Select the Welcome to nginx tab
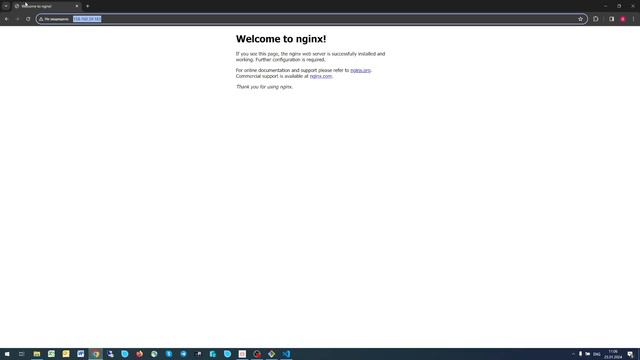This screenshot has width=640, height=360. 46,6
